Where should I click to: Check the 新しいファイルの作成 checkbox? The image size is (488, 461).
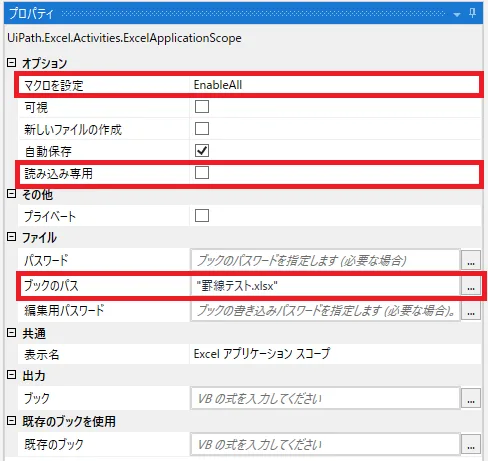click(x=202, y=129)
